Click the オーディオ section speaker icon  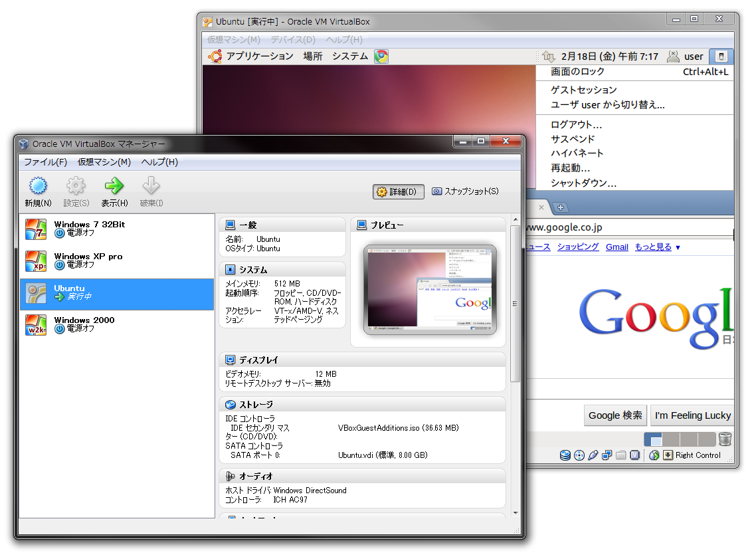[x=231, y=477]
